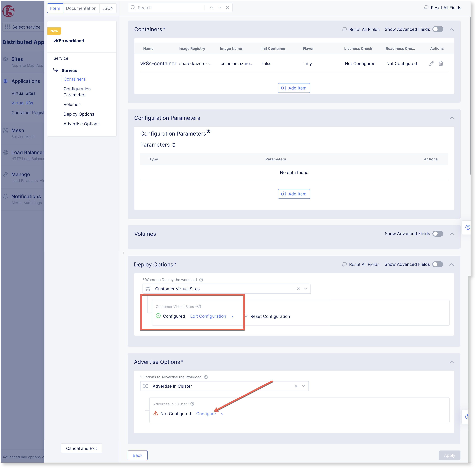Switch to the JSON tab
This screenshot has height=468, width=476.
pyautogui.click(x=108, y=8)
